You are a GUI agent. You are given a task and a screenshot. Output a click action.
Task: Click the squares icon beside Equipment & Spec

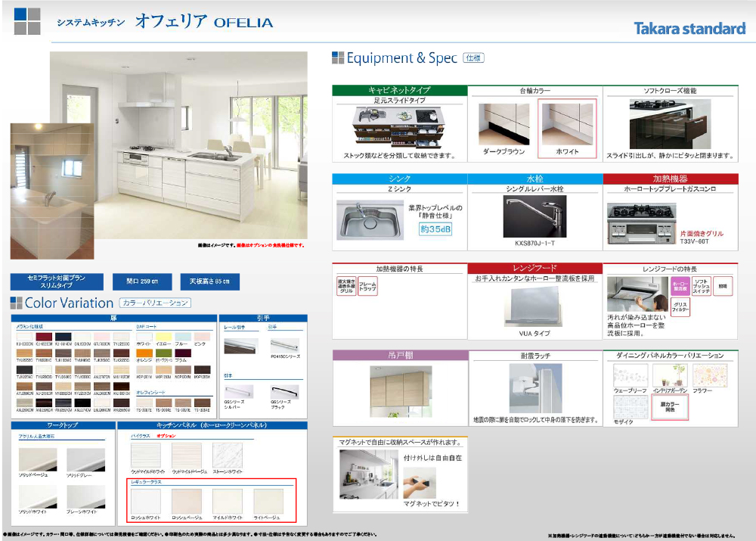(x=338, y=58)
